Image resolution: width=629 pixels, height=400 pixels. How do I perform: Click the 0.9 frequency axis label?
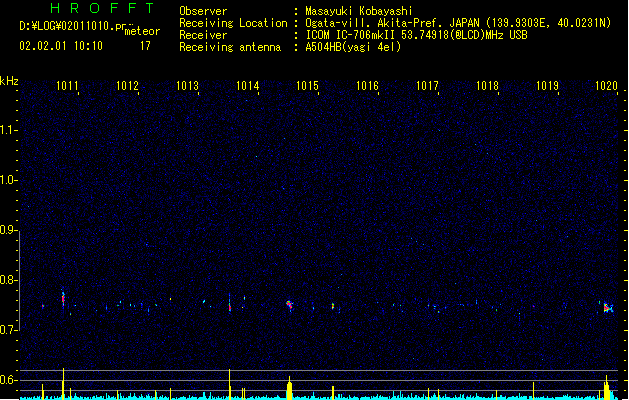8,230
